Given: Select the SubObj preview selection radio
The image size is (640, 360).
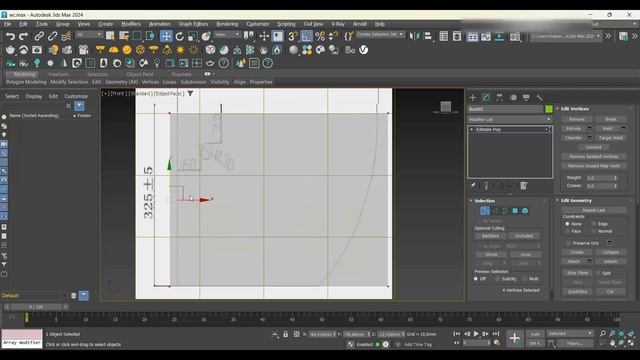Looking at the screenshot, I should click(x=498, y=279).
